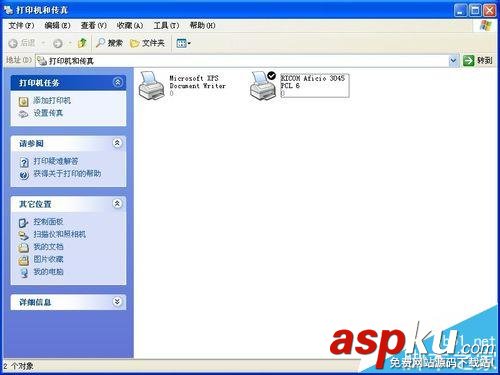
Task: Click the 转到 (Go) button
Action: (478, 60)
